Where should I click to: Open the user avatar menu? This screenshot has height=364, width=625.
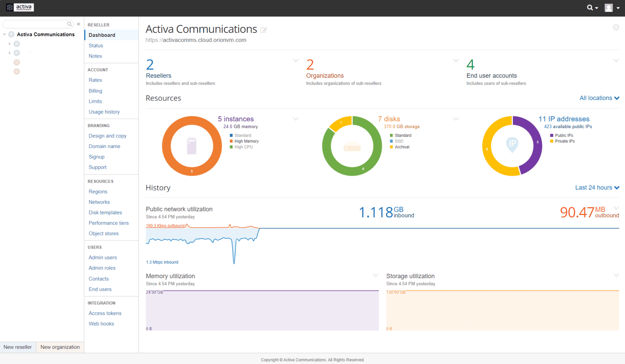612,8
